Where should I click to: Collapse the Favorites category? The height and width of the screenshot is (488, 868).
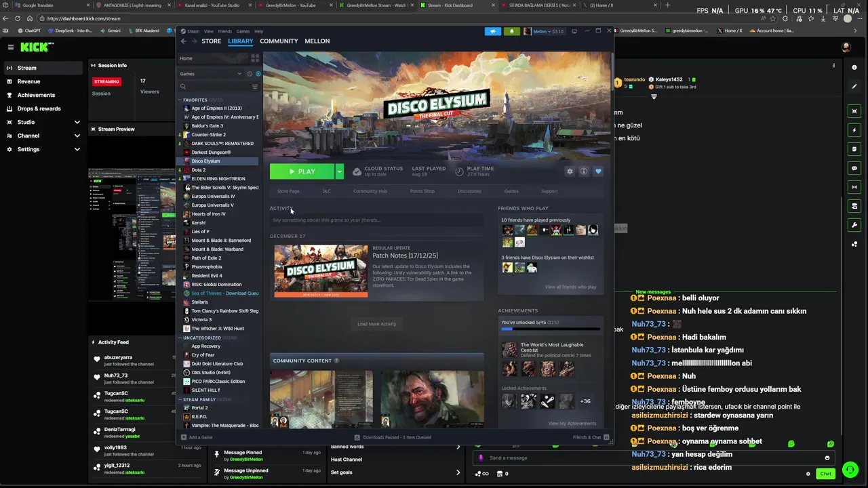coord(180,100)
